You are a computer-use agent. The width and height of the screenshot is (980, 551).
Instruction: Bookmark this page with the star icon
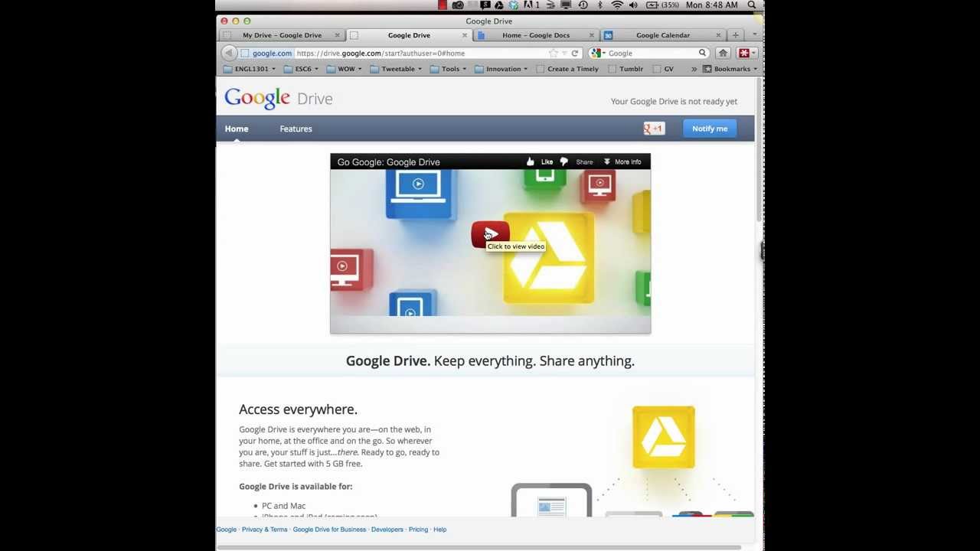tap(553, 54)
